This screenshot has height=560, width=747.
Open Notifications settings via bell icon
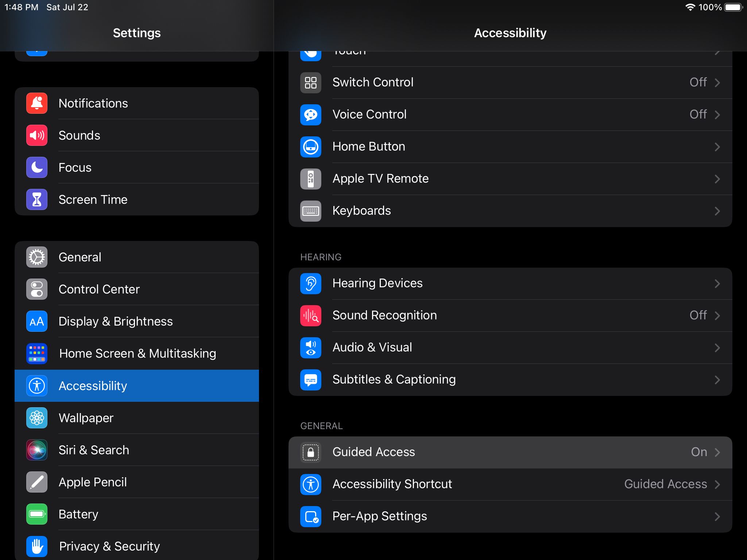[x=36, y=103]
